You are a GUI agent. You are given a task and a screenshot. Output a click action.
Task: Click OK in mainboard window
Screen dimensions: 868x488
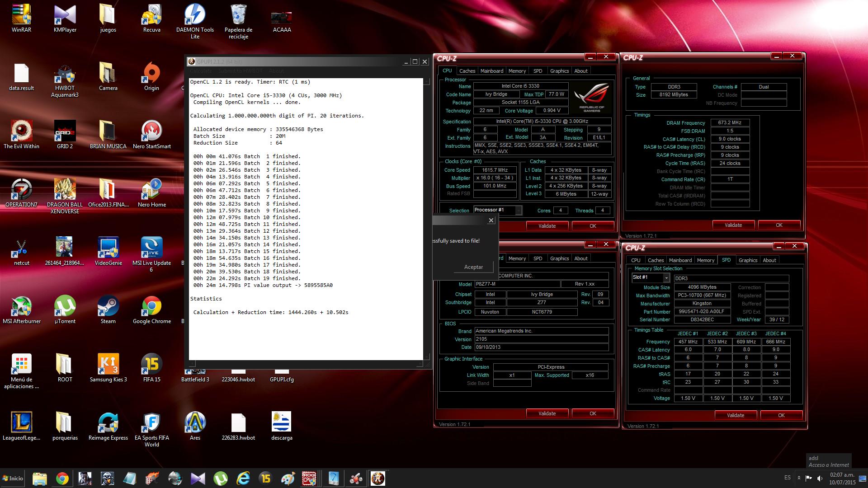pos(593,413)
